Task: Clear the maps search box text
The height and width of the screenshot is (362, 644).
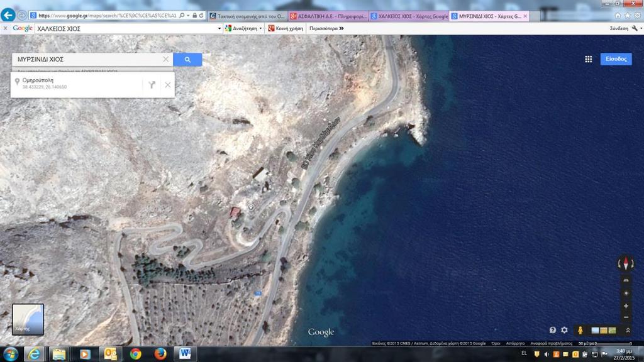Action: point(166,60)
